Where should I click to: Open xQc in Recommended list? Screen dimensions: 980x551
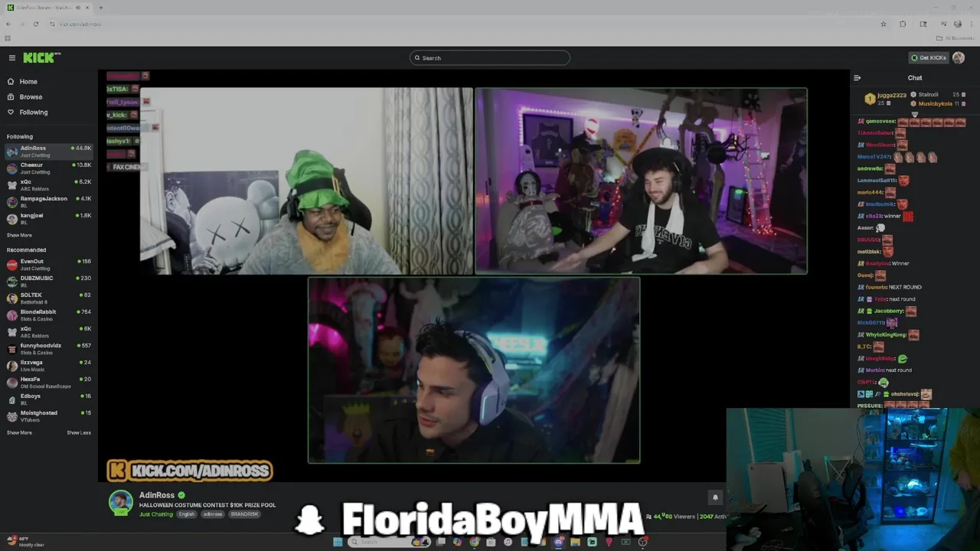[x=49, y=331]
